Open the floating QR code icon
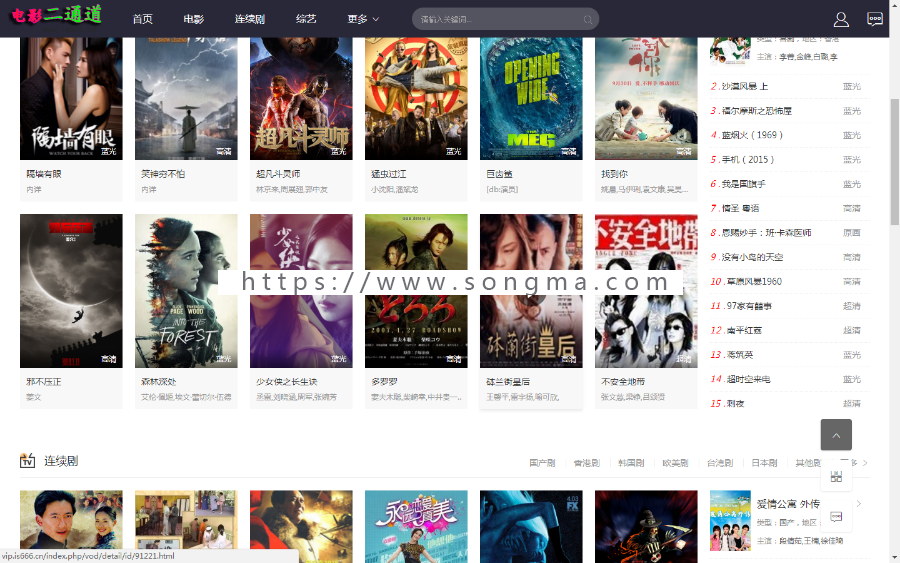This screenshot has height=563, width=900. tap(836, 476)
